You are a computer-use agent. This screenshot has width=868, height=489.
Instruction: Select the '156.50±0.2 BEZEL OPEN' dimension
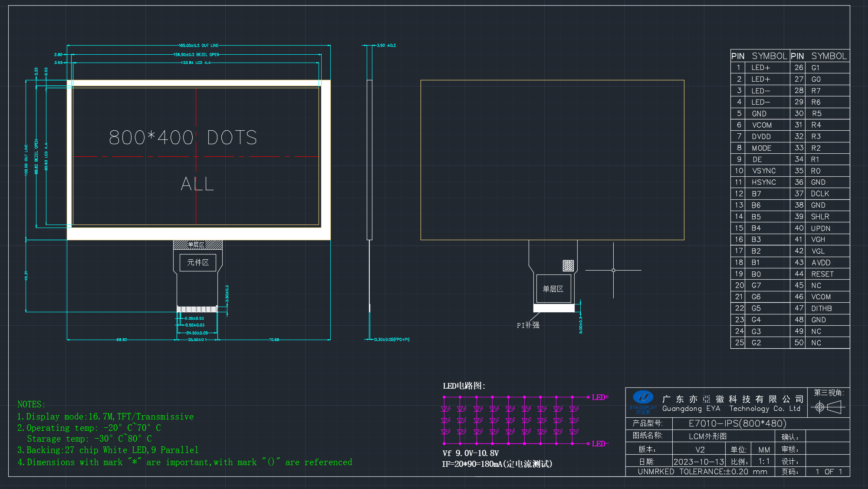tap(196, 55)
